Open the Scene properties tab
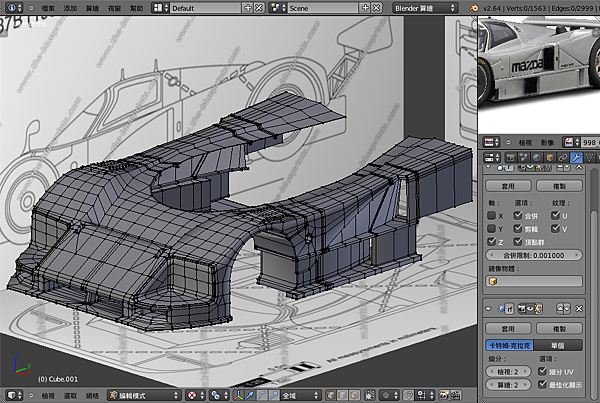 click(x=523, y=157)
